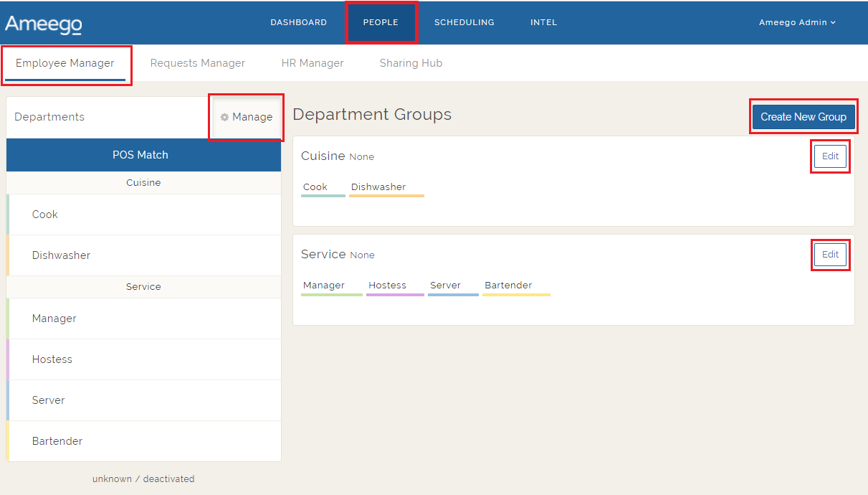Expand the chevron next to Ameego Admin
868x495 pixels.
tap(831, 22)
